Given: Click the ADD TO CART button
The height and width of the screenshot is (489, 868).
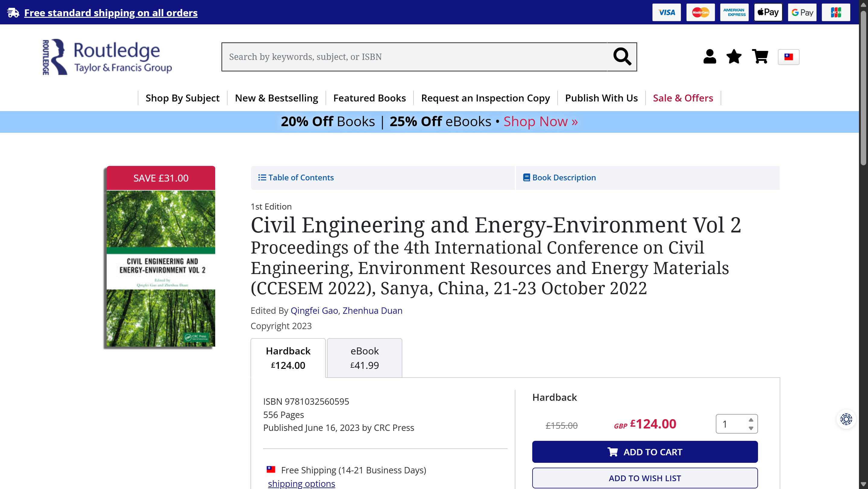Looking at the screenshot, I should coord(645,452).
